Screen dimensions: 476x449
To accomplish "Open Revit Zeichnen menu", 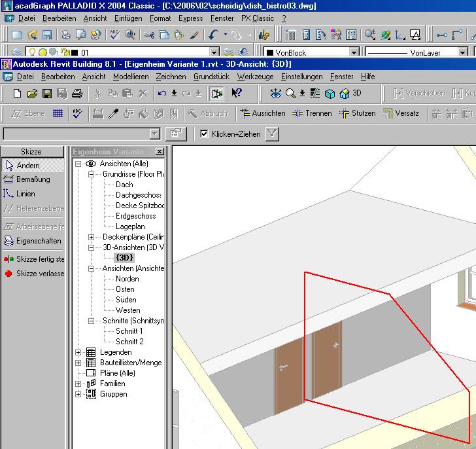I will (171, 77).
